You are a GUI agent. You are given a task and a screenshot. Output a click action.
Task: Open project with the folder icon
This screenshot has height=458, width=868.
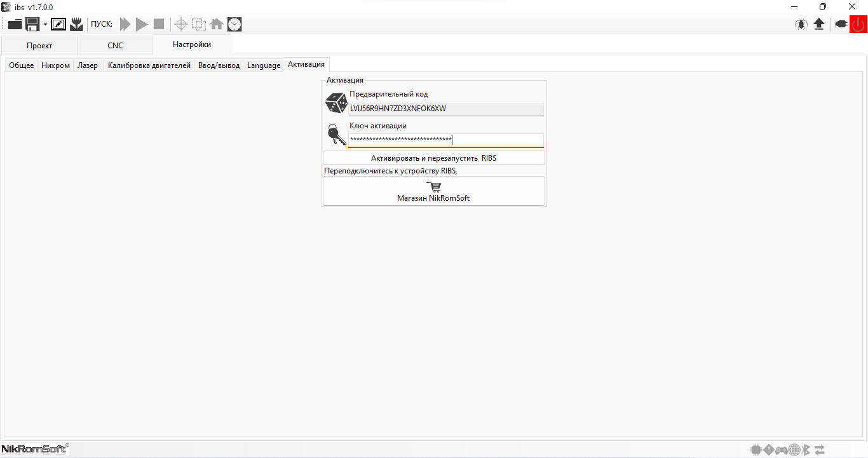click(15, 25)
